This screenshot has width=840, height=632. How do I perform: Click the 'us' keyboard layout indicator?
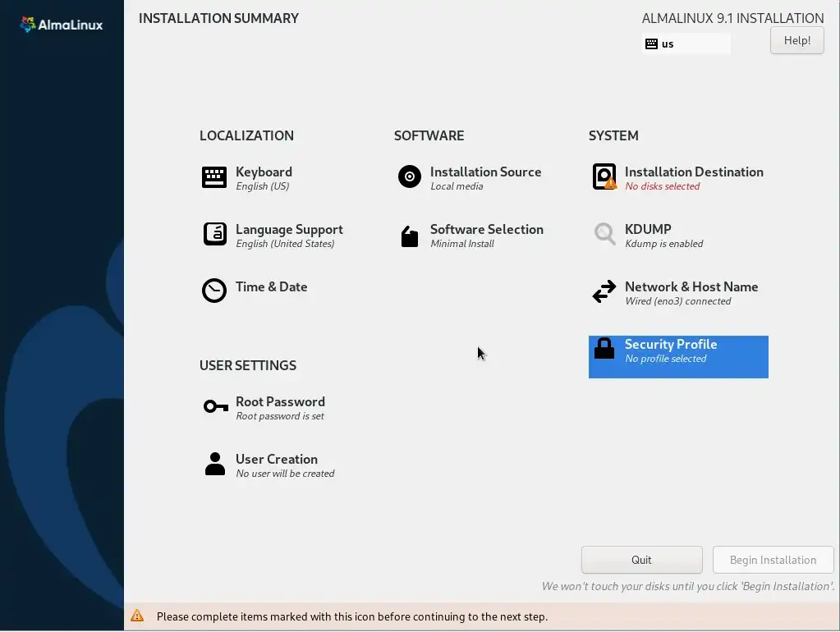pyautogui.click(x=686, y=44)
